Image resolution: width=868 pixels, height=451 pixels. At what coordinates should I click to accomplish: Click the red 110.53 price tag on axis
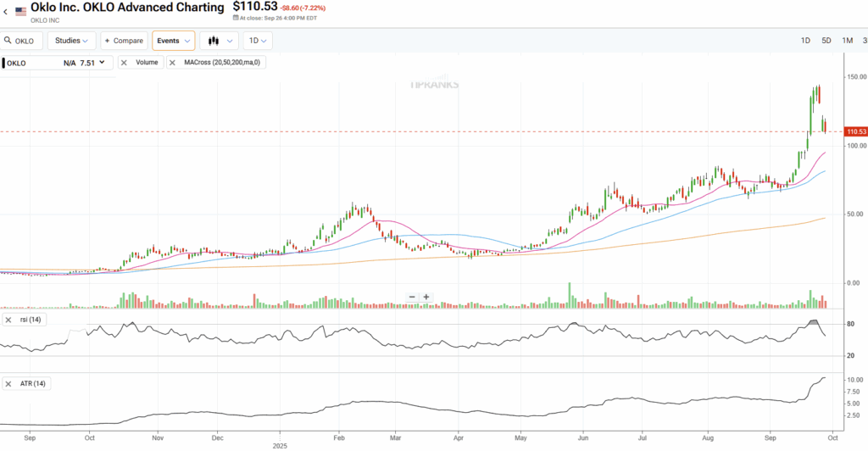point(855,131)
